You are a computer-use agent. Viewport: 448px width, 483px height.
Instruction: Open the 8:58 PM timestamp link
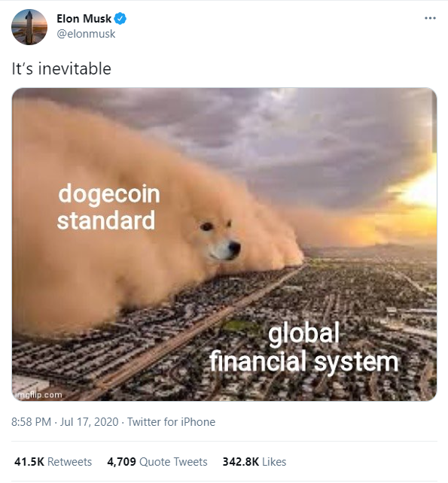pyautogui.click(x=31, y=422)
